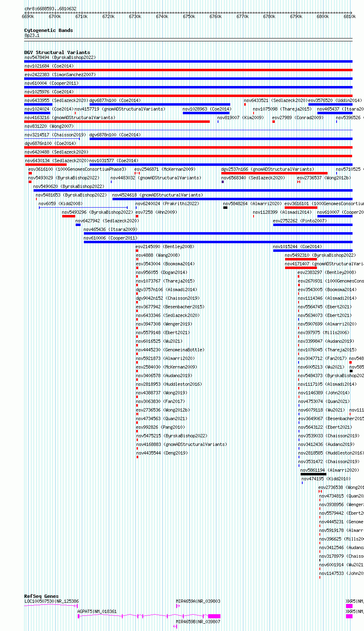Screen dimensions: 364x631
Task: Click the nsv6420488 (Sedlazeck2020) label
Action: tap(56, 152)
